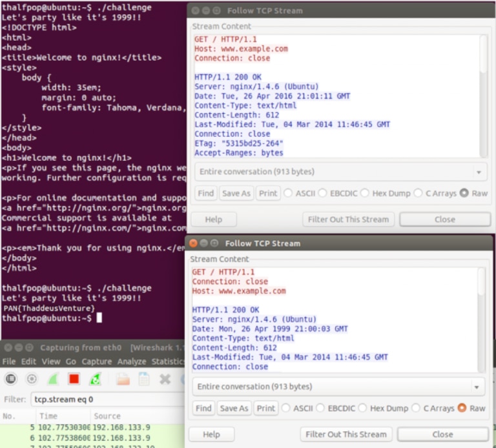Viewport: 496px width, 448px height.
Task: Maximize the 1999 Follow TCP Stream window
Action: [214, 243]
